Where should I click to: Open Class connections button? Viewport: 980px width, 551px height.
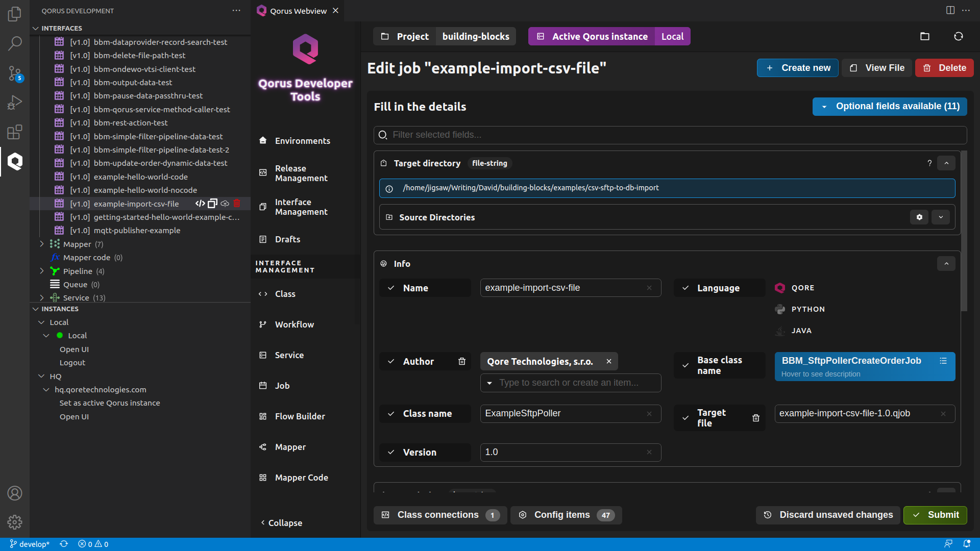440,515
